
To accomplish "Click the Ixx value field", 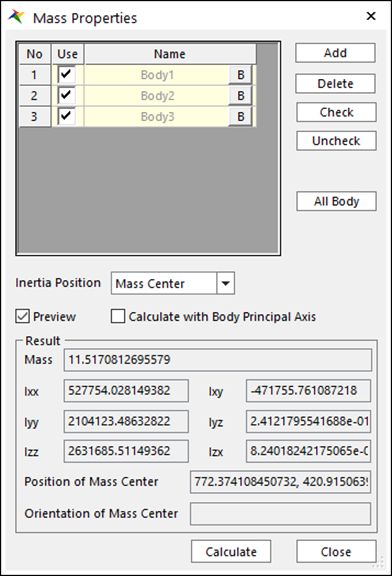I will pyautogui.click(x=126, y=390).
